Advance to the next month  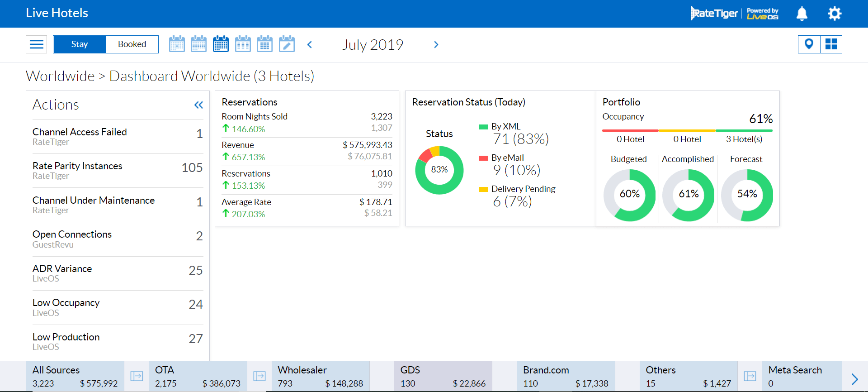tap(436, 44)
